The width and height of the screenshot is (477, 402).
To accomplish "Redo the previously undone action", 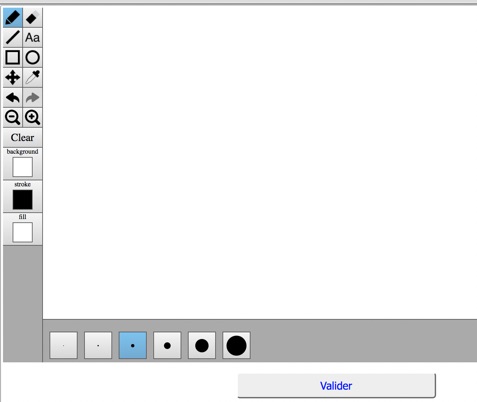I will pyautogui.click(x=32, y=98).
